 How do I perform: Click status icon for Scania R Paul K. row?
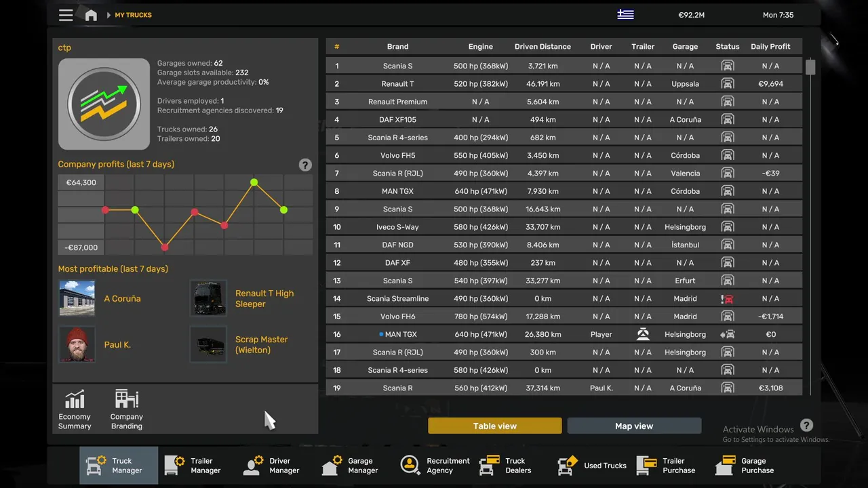pos(728,388)
